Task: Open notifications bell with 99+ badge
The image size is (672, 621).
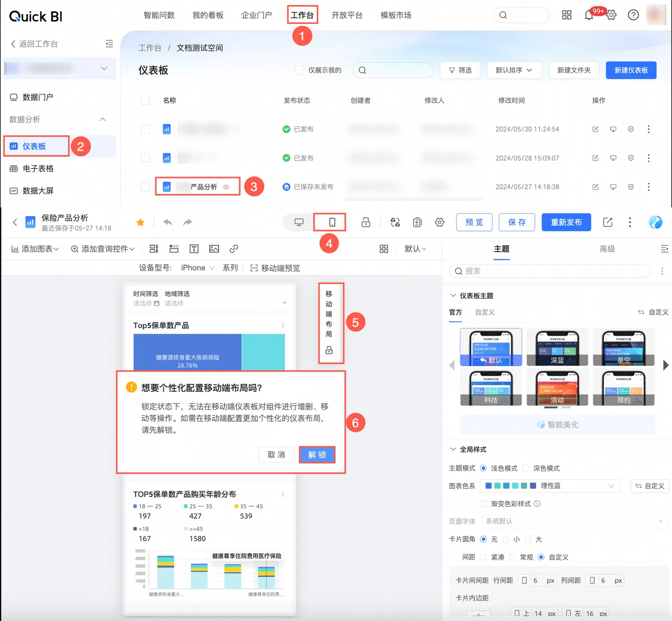Action: point(589,15)
